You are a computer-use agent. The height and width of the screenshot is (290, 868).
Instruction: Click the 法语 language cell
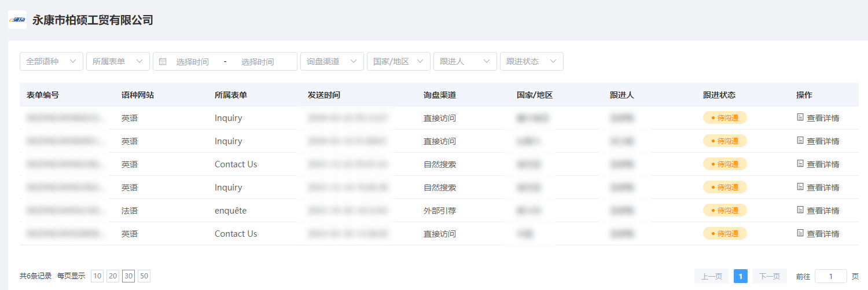(x=130, y=211)
